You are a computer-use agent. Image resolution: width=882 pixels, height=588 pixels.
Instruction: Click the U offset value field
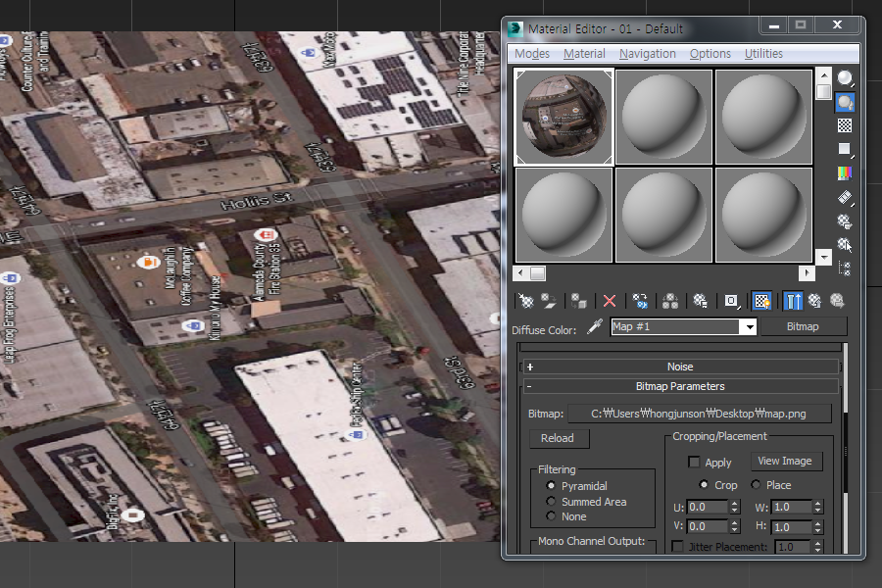709,507
